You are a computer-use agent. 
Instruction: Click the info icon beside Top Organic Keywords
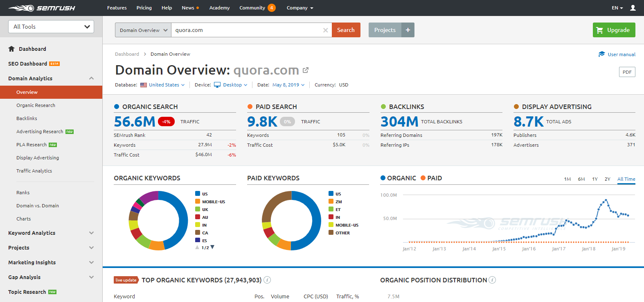[267, 280]
